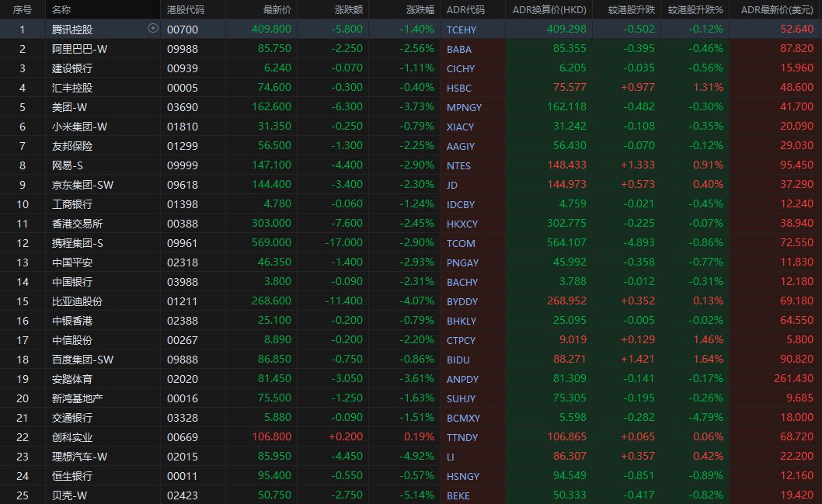
Task: Click the MPNGY ADR code
Action: pyautogui.click(x=464, y=107)
